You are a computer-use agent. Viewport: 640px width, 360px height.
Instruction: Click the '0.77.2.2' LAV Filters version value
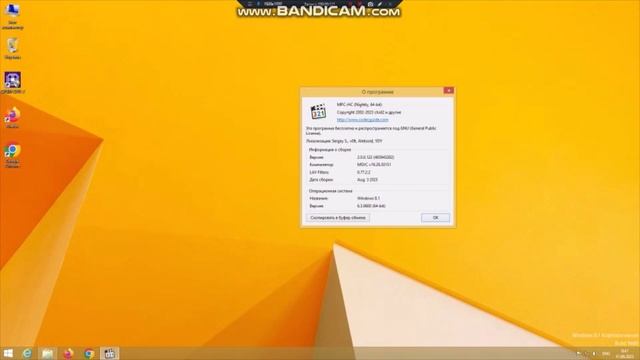point(364,172)
